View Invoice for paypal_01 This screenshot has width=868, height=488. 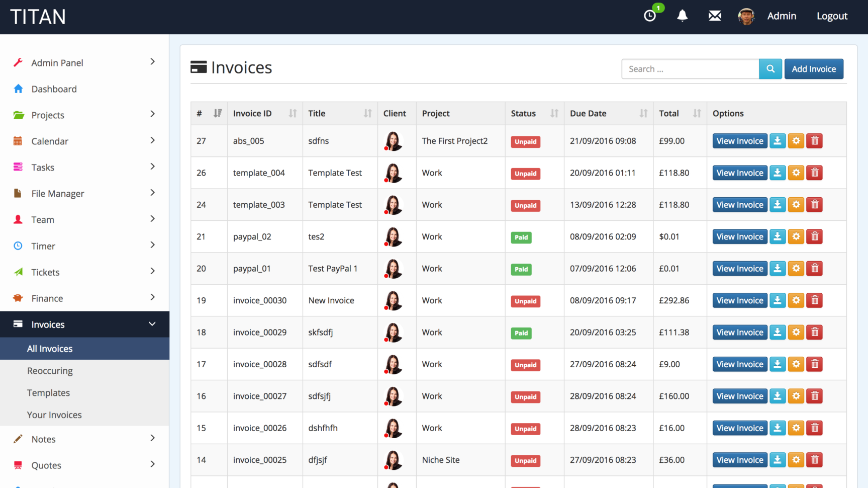(x=740, y=268)
